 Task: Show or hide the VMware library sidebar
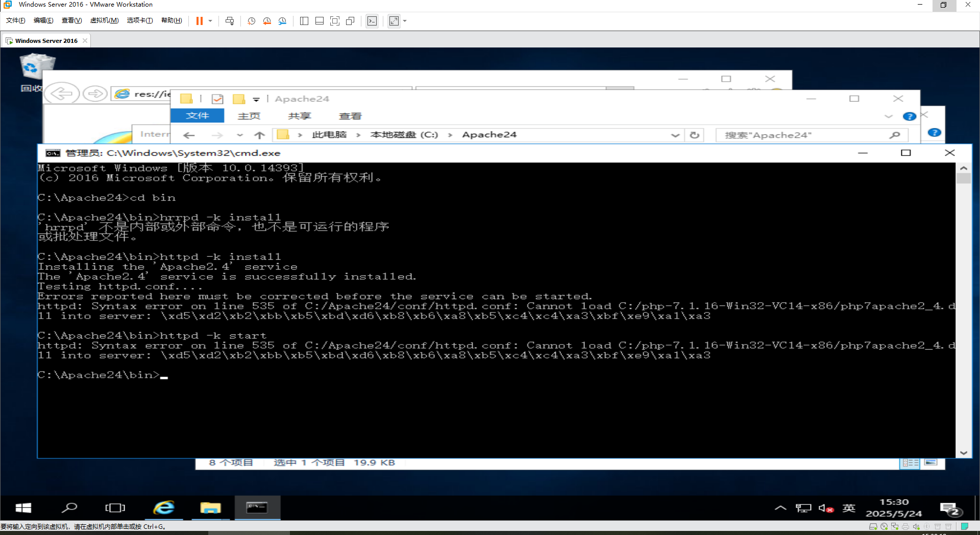pyautogui.click(x=304, y=21)
